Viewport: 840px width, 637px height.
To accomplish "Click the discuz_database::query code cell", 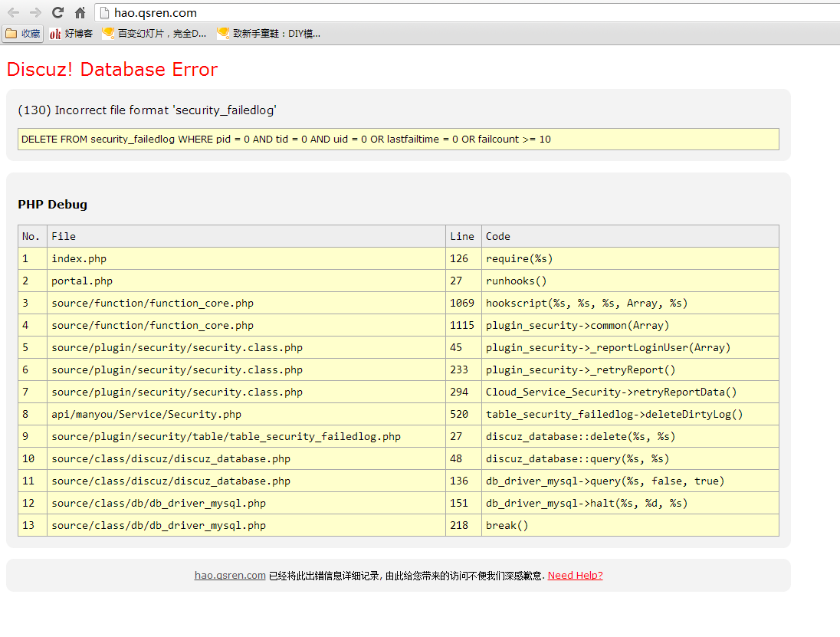I will 630,458.
